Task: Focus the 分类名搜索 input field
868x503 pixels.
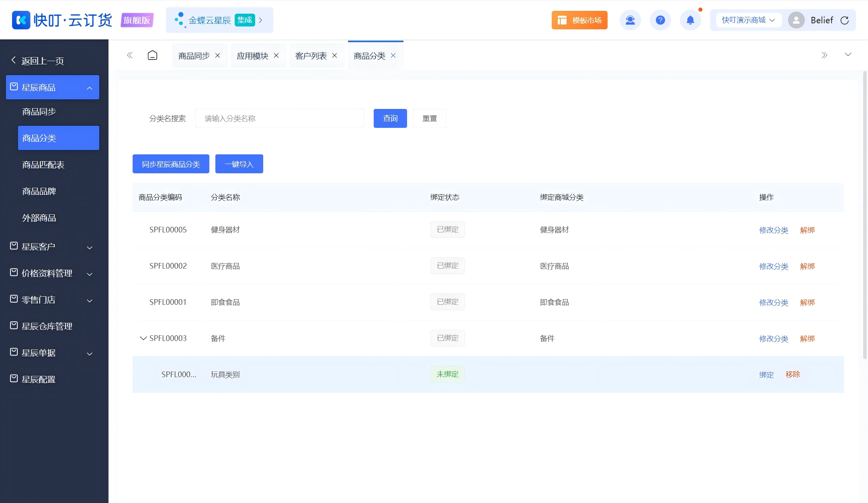Action: [280, 118]
